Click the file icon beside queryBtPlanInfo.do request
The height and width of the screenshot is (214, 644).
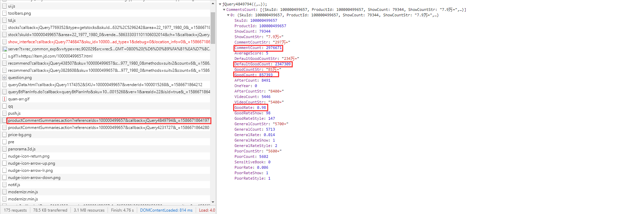pyautogui.click(x=4, y=92)
